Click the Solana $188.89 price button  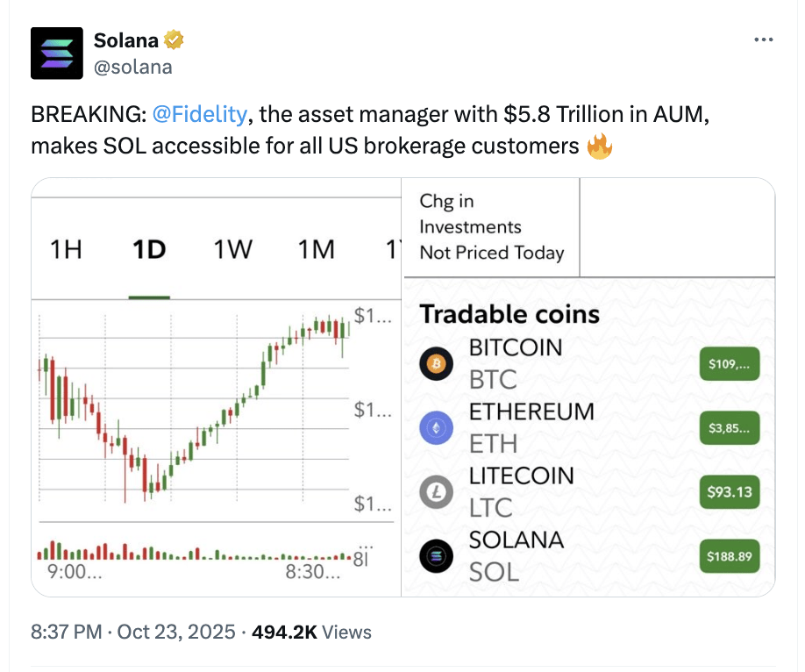coord(730,556)
